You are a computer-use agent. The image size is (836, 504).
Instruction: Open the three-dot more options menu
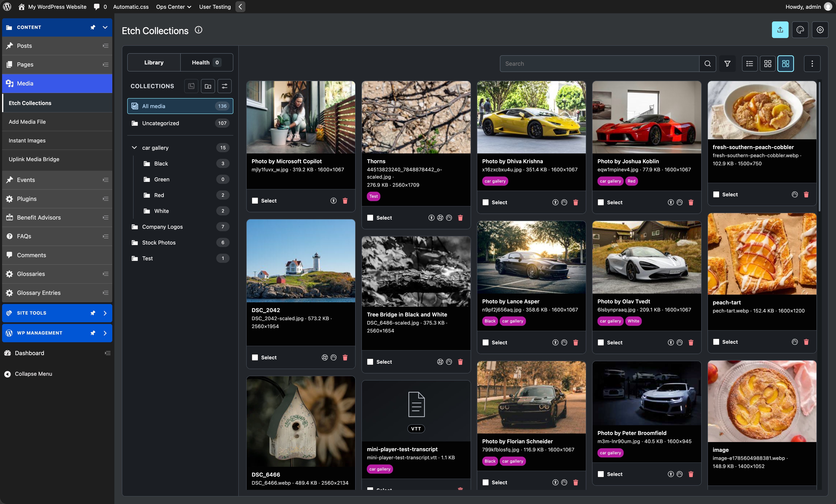tap(812, 63)
